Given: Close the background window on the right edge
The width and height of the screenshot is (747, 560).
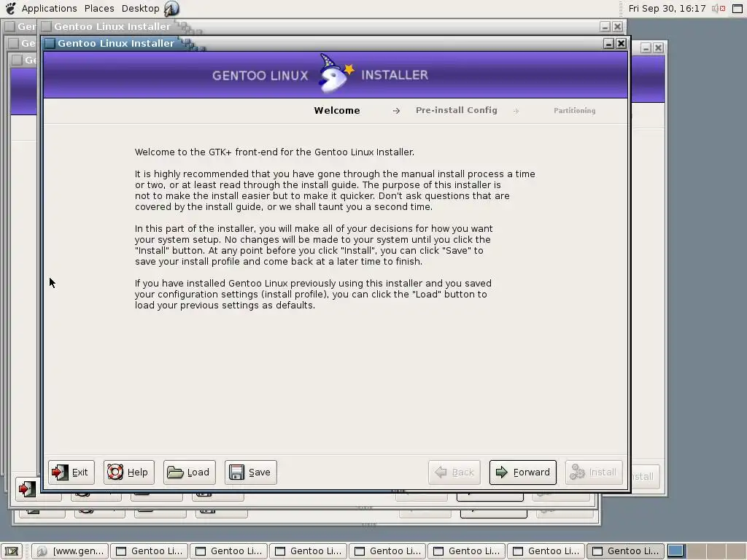Looking at the screenshot, I should (x=658, y=47).
